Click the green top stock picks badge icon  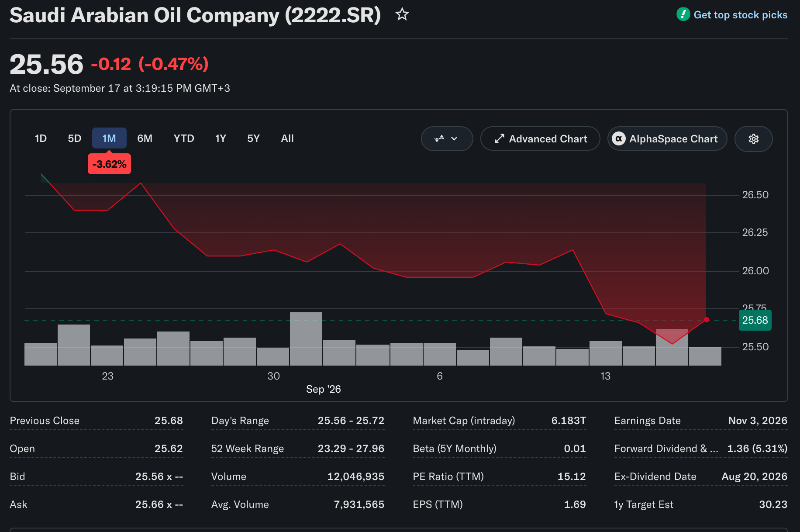tap(683, 14)
